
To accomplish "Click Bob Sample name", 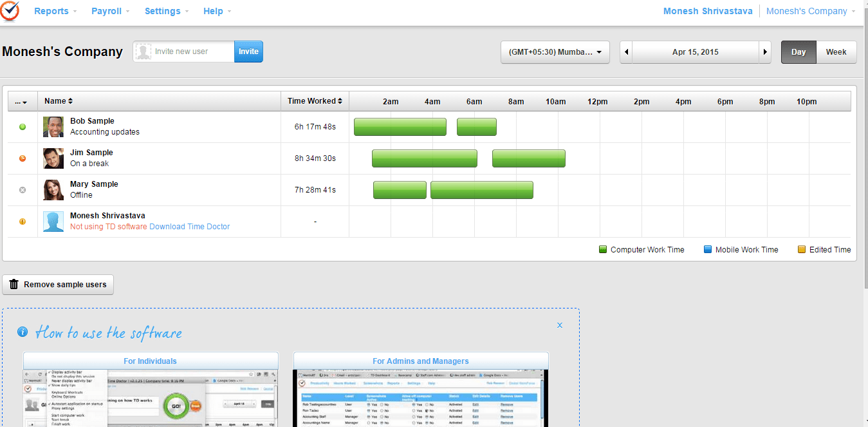I will tap(92, 121).
